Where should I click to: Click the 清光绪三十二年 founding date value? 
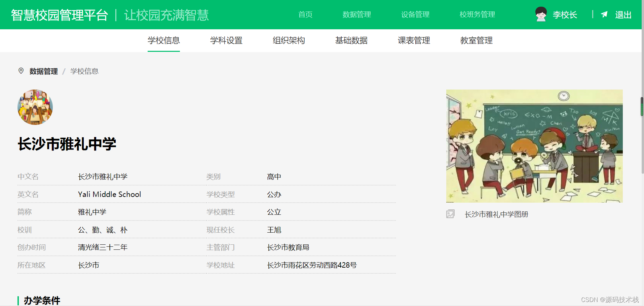[103, 247]
